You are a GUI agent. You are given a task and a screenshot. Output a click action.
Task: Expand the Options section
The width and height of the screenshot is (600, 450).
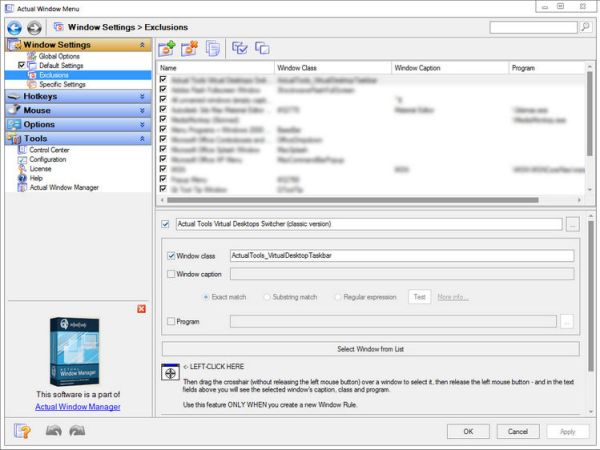tap(142, 125)
